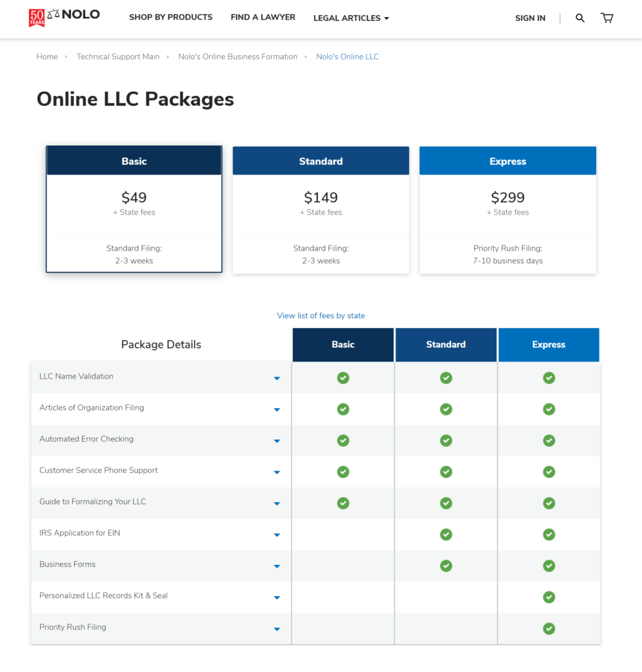Image resolution: width=642 pixels, height=672 pixels.
Task: Expand Articles of Organization Filing arrow
Action: pos(277,409)
